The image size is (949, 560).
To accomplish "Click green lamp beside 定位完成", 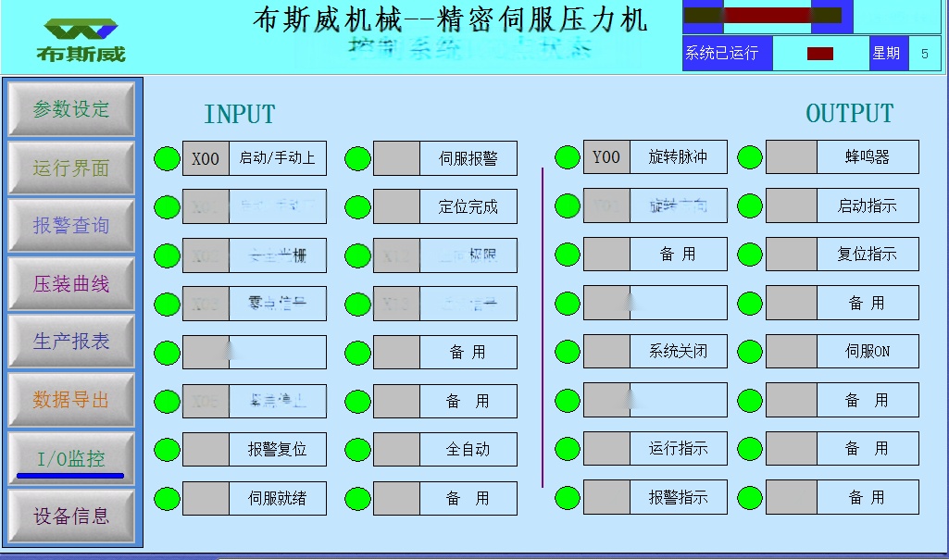I will click(357, 207).
